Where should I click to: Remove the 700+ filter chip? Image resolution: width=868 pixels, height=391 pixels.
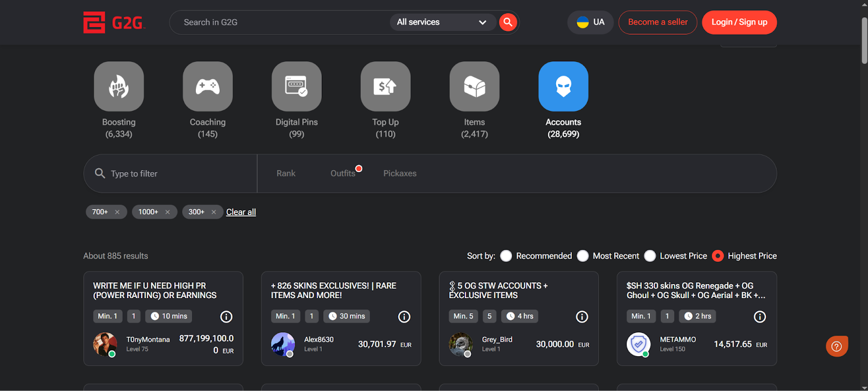coord(117,212)
